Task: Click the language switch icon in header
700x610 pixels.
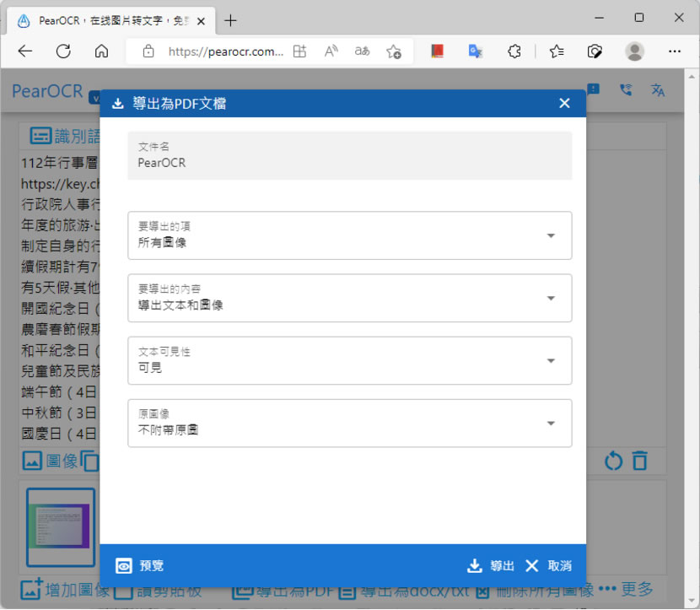Action: pos(658,89)
